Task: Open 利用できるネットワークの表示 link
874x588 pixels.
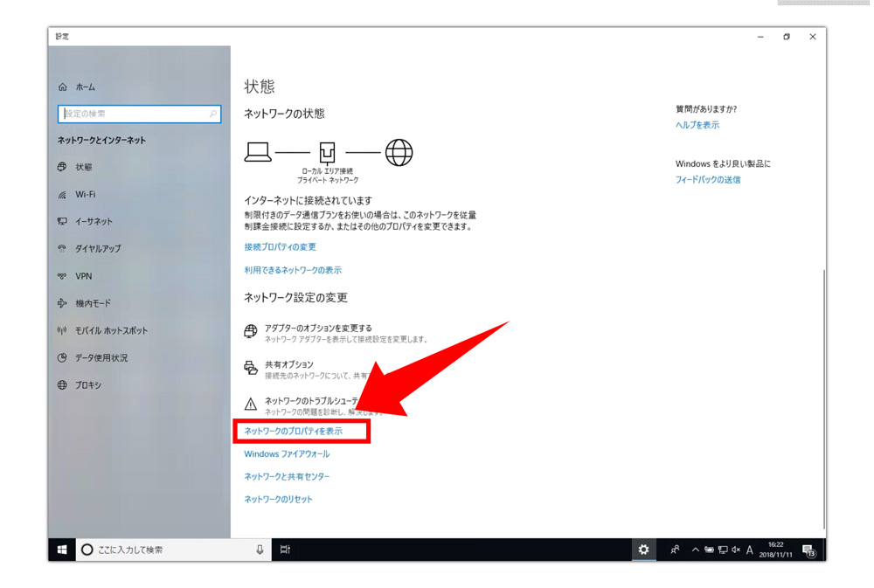Action: 293,271
